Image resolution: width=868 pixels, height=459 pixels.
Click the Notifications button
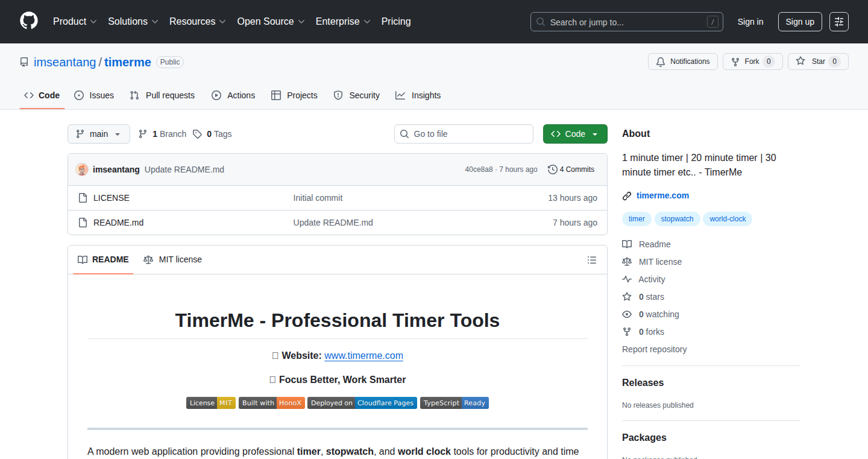(683, 62)
